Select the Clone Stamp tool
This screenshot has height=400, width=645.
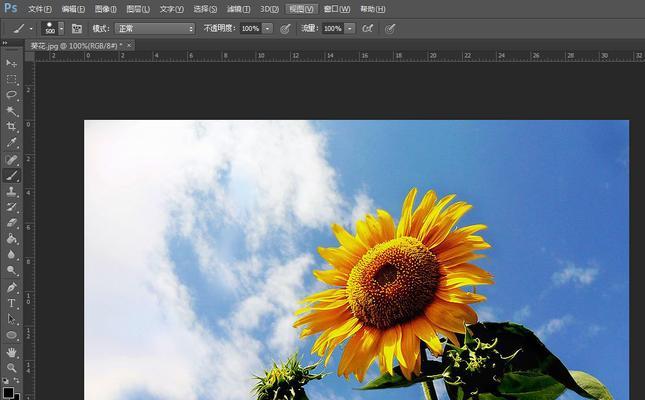12,191
